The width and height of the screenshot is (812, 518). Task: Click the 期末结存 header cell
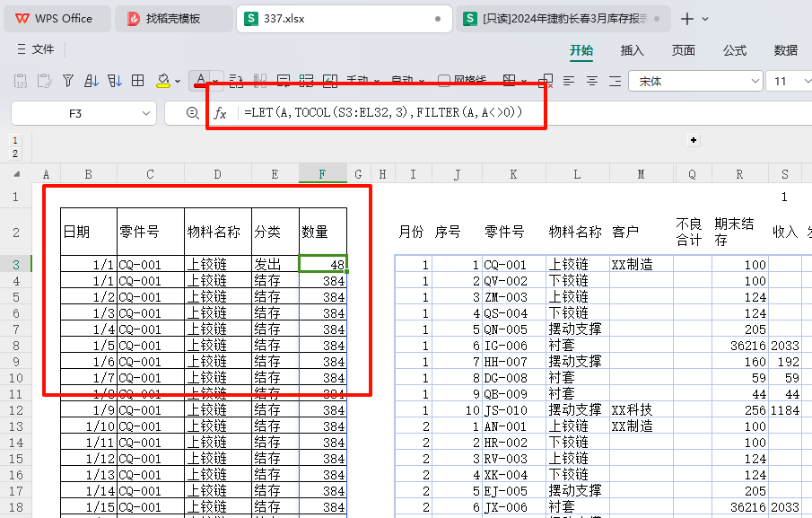[740, 232]
